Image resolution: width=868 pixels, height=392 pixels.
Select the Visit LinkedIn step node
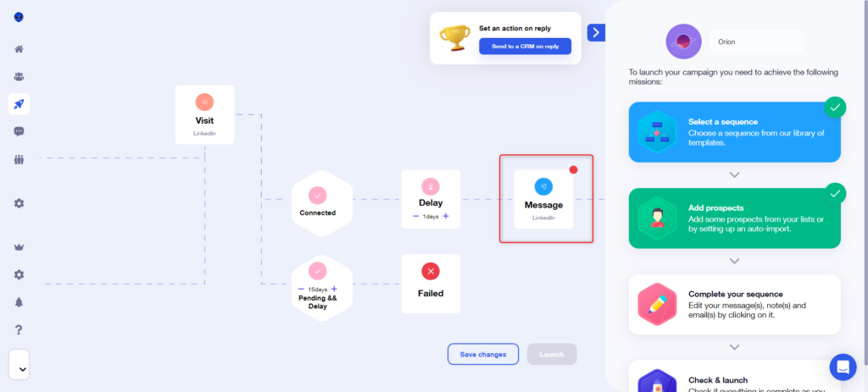pyautogui.click(x=204, y=114)
